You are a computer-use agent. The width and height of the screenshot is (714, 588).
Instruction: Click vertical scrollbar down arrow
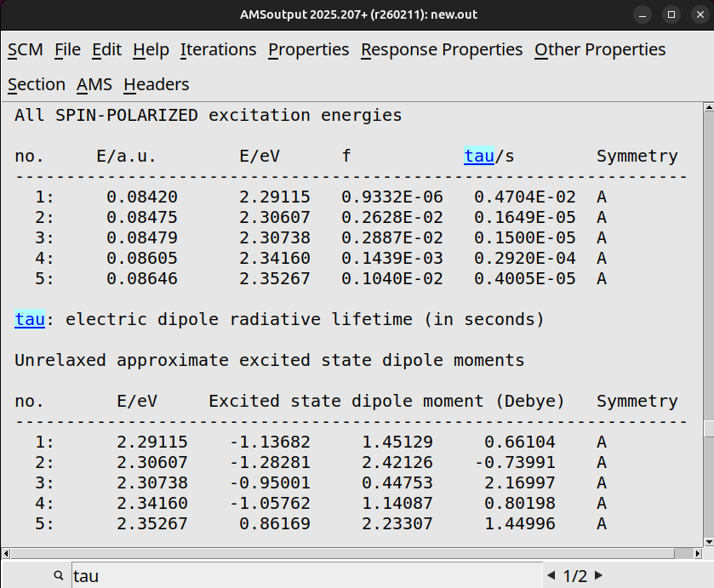pyautogui.click(x=708, y=541)
